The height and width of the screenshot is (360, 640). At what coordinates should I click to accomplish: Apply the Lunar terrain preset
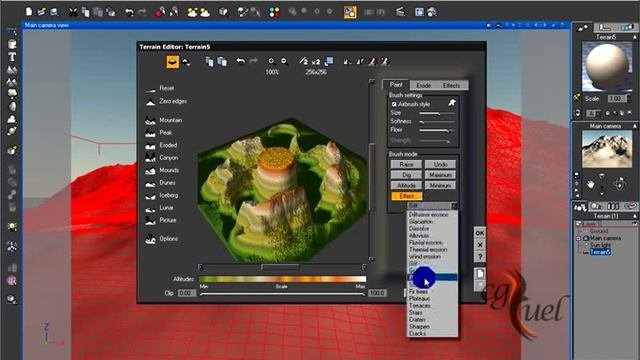click(160, 208)
